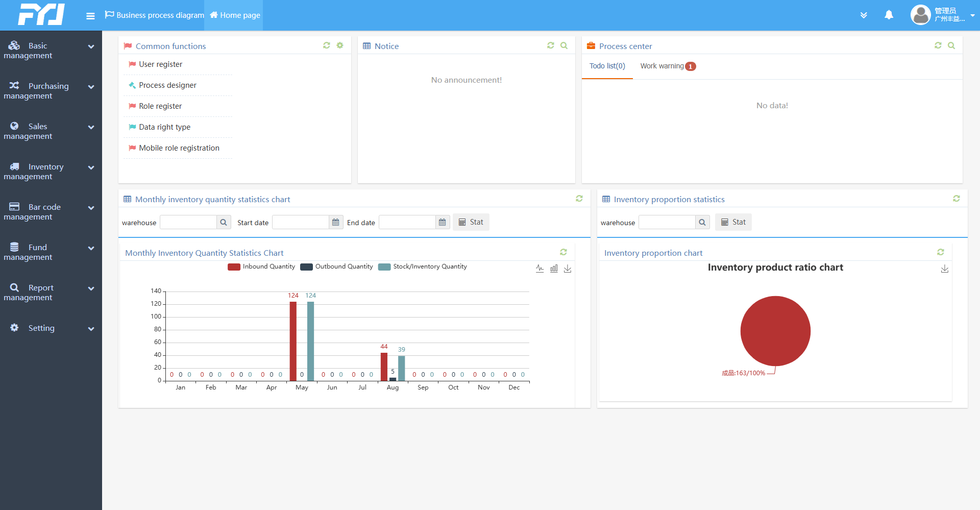The height and width of the screenshot is (510, 980).
Task: Expand Bar code management menu
Action: 51,212
